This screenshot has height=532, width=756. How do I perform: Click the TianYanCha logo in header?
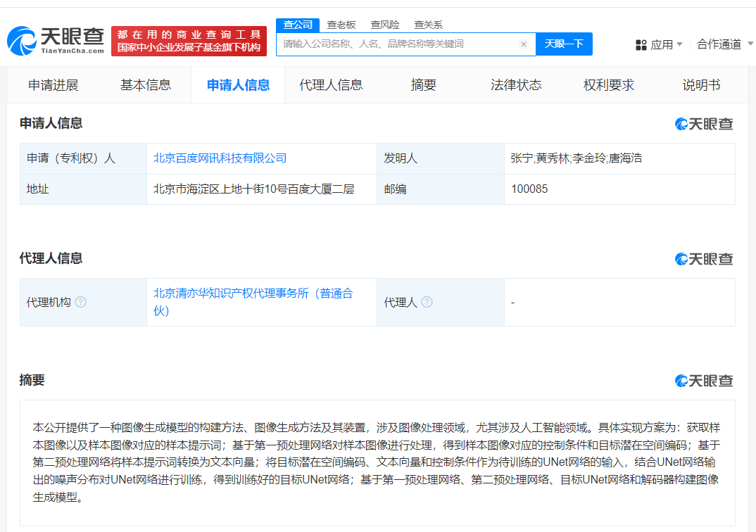tap(56, 41)
